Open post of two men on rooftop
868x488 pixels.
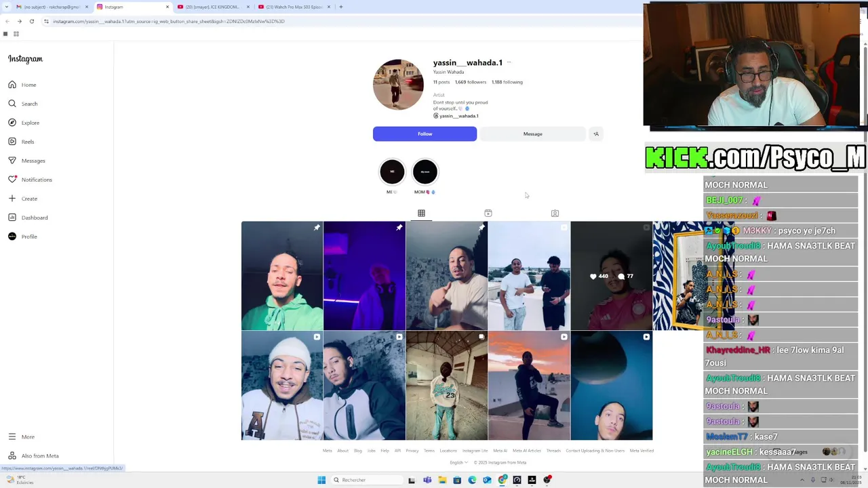pyautogui.click(x=529, y=276)
